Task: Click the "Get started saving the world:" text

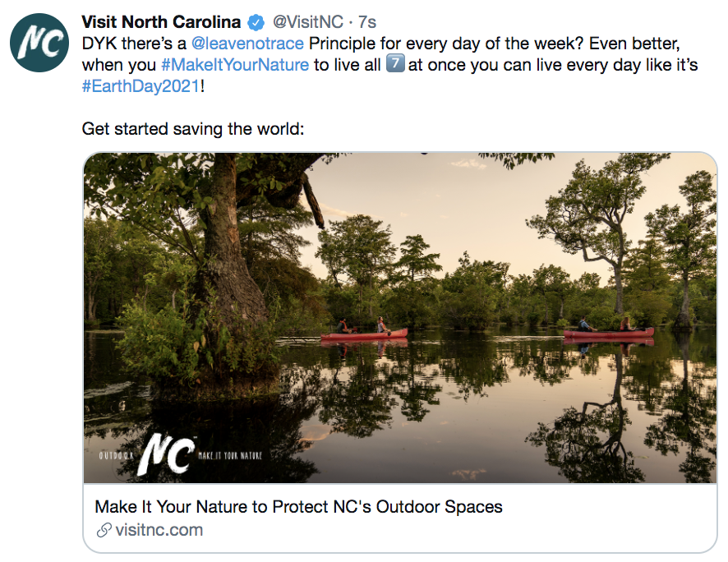Action: [193, 129]
